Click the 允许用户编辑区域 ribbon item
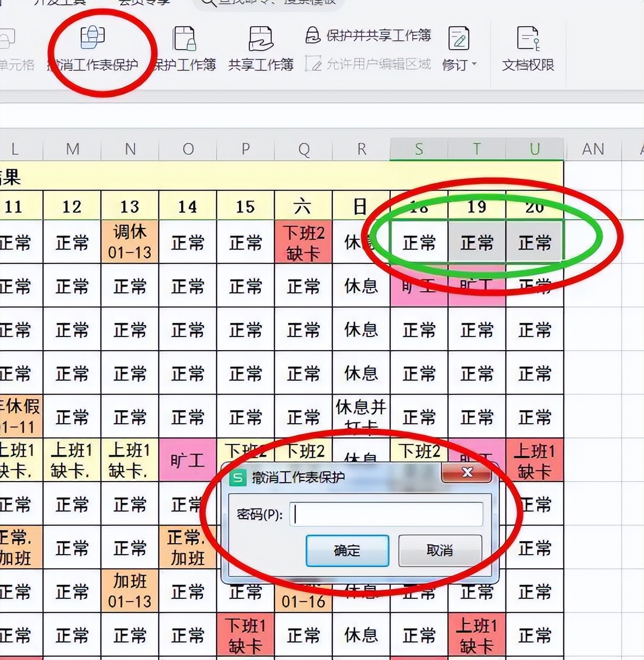Viewport: 644px width, 660px height. coord(368,64)
